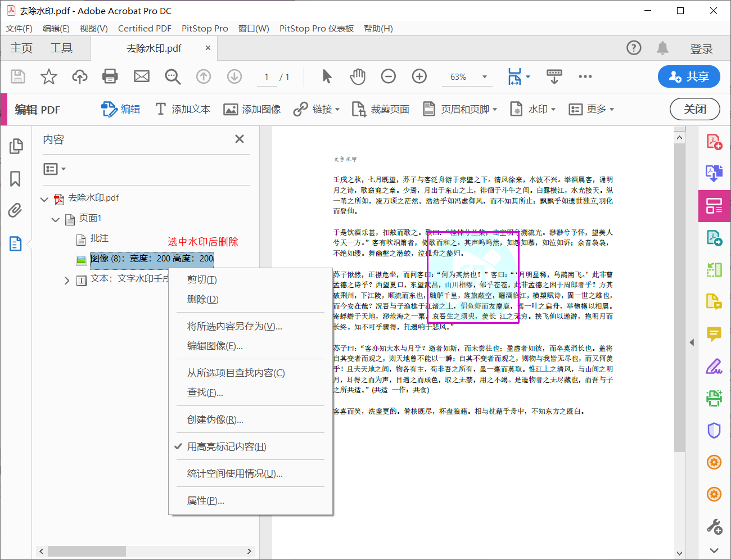731x560 pixels.
Task: Close the 去除水印.pdf document tab
Action: [208, 48]
